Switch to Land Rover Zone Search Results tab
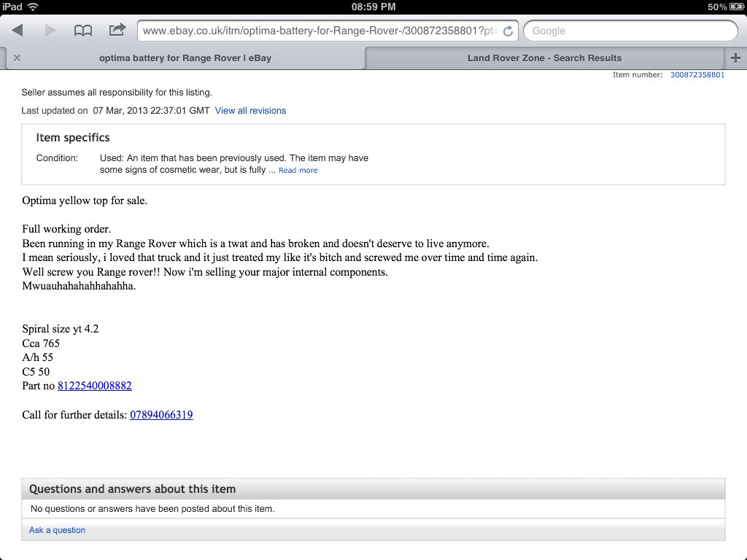 (544, 58)
